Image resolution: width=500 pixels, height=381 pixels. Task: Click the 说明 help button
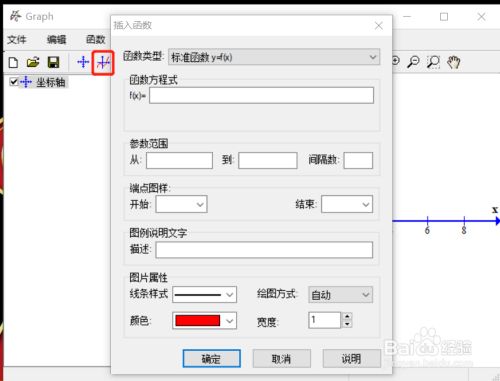click(352, 359)
